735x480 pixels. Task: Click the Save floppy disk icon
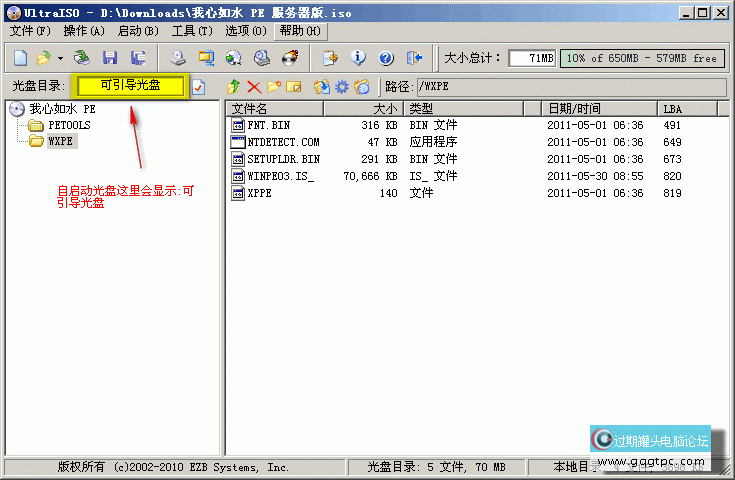pyautogui.click(x=110, y=58)
